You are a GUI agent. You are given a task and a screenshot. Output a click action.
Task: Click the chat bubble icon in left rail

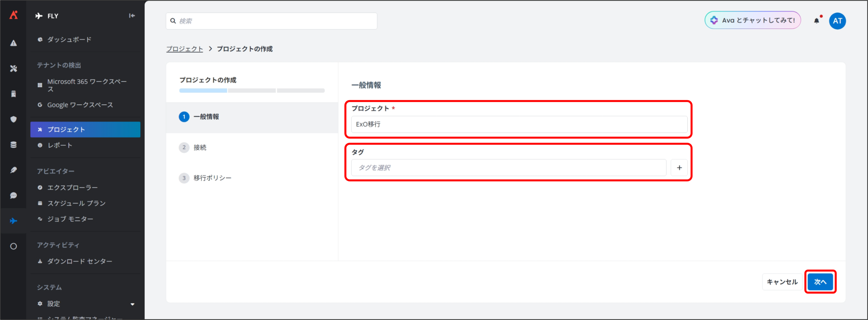tap(14, 196)
